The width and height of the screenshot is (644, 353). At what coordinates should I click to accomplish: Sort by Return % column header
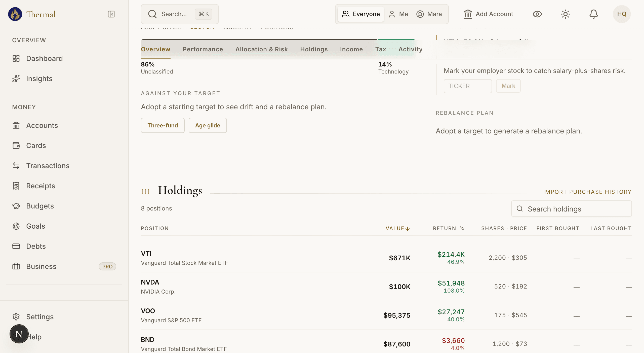(x=449, y=228)
